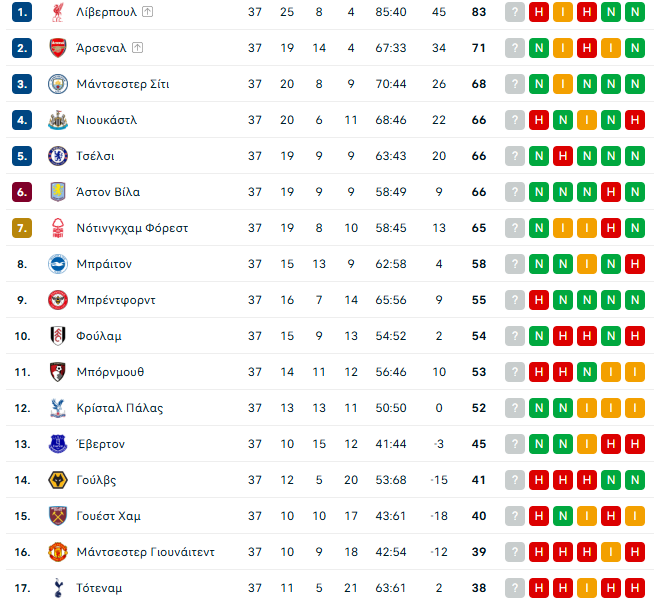Viewport: 654px width, 602px height.
Task: Click the rank 6 maroon position badge
Action: tap(22, 192)
